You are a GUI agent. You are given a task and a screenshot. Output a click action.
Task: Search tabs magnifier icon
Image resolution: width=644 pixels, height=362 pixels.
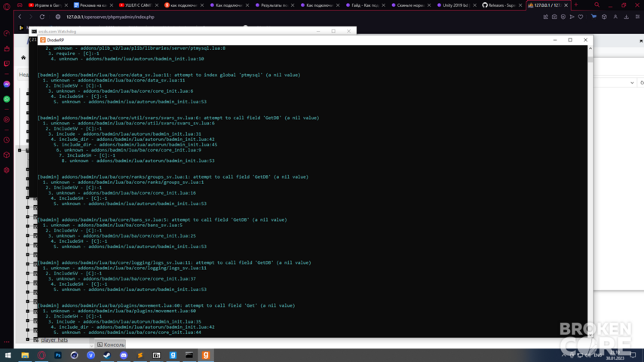(x=596, y=5)
